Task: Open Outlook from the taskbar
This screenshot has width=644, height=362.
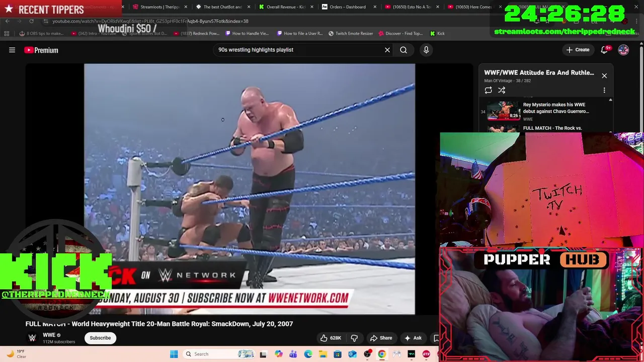Action: [352, 354]
